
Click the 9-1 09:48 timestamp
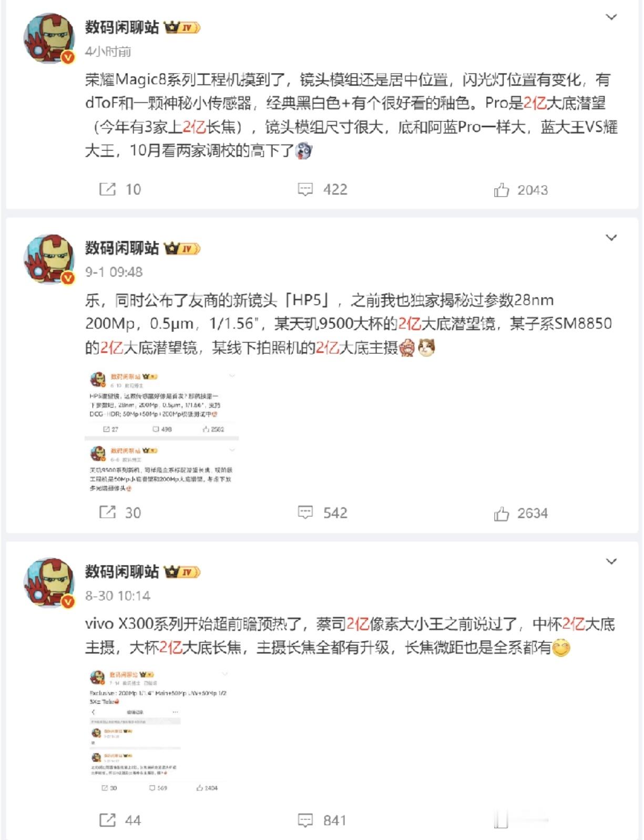pos(114,272)
